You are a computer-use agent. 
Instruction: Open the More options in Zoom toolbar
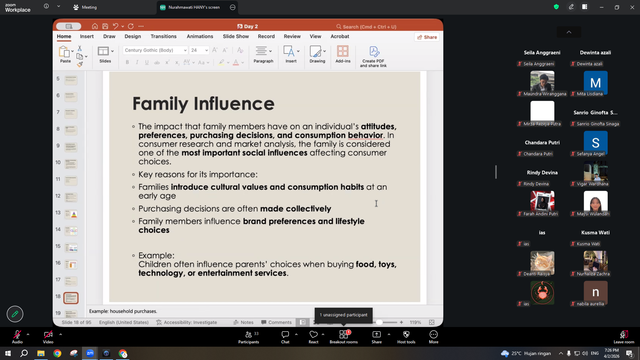[433, 337]
